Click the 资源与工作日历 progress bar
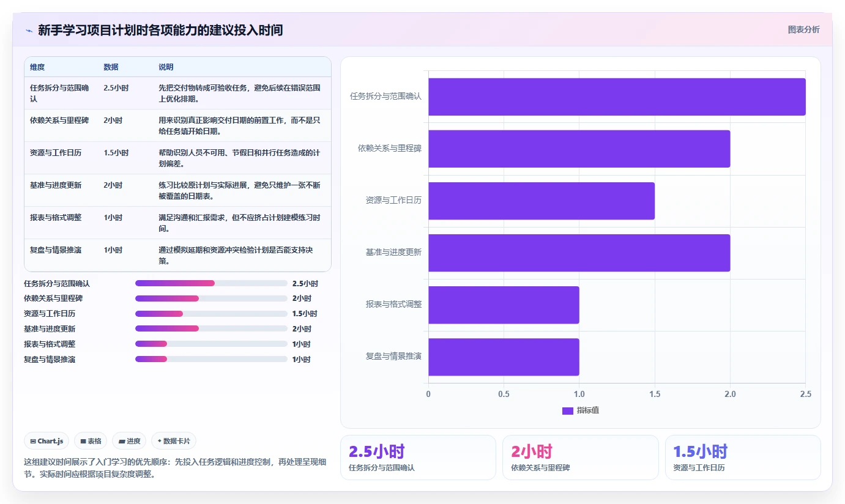The image size is (845, 504). [211, 314]
